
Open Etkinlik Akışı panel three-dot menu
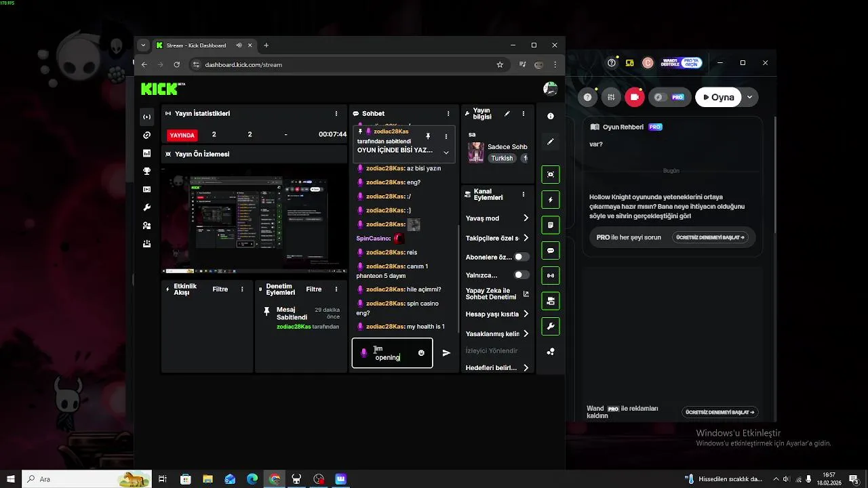pyautogui.click(x=242, y=289)
